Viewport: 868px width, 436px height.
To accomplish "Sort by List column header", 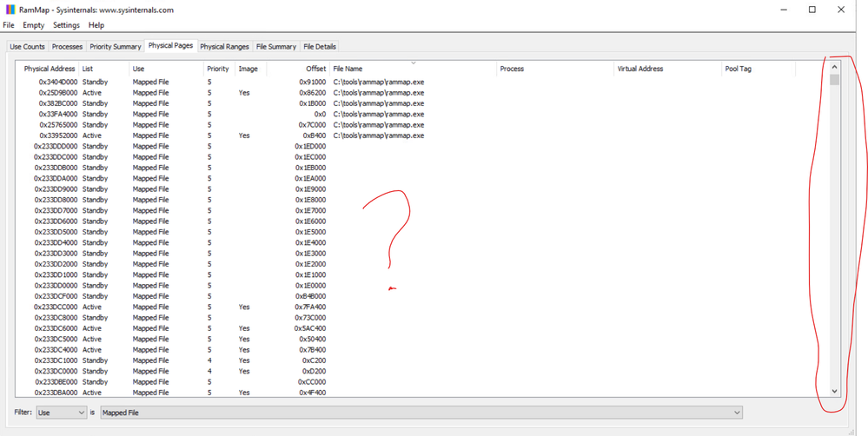I will (103, 69).
